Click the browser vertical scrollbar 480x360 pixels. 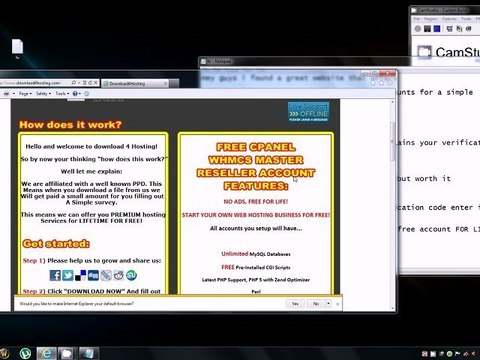coord(393,204)
